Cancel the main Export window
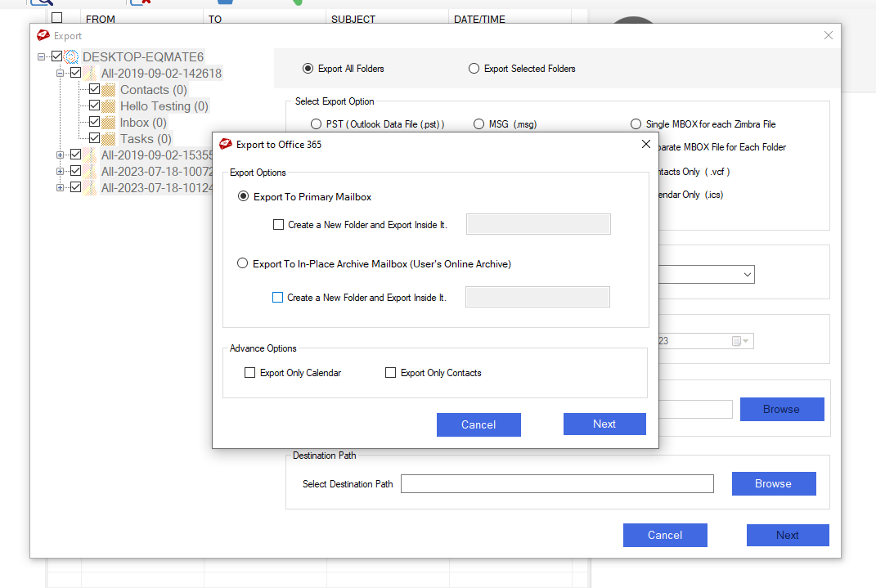Screen dimensions: 876x588 [665, 535]
